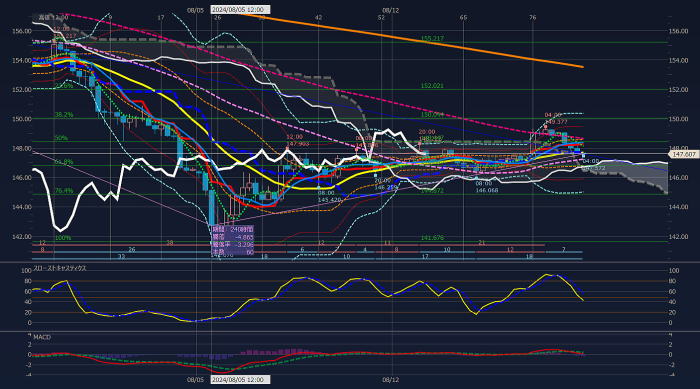The image size is (700, 389).
Task: Select the MACD panel title
Action: [42, 337]
